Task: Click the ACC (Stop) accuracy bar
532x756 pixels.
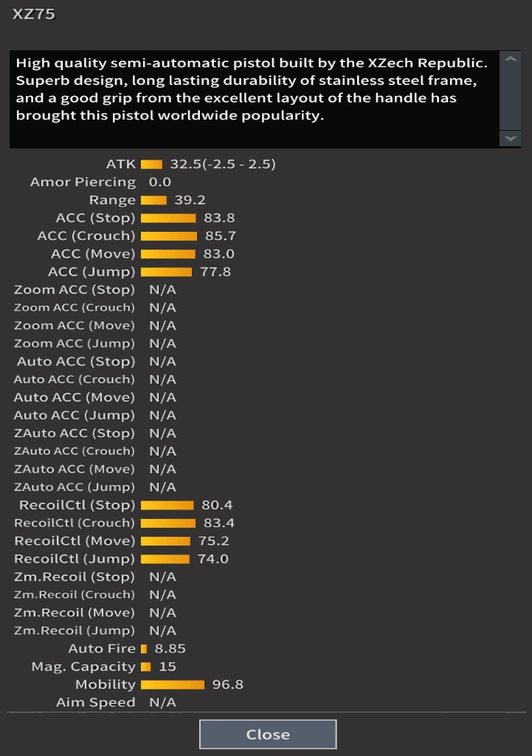Action: (x=168, y=218)
